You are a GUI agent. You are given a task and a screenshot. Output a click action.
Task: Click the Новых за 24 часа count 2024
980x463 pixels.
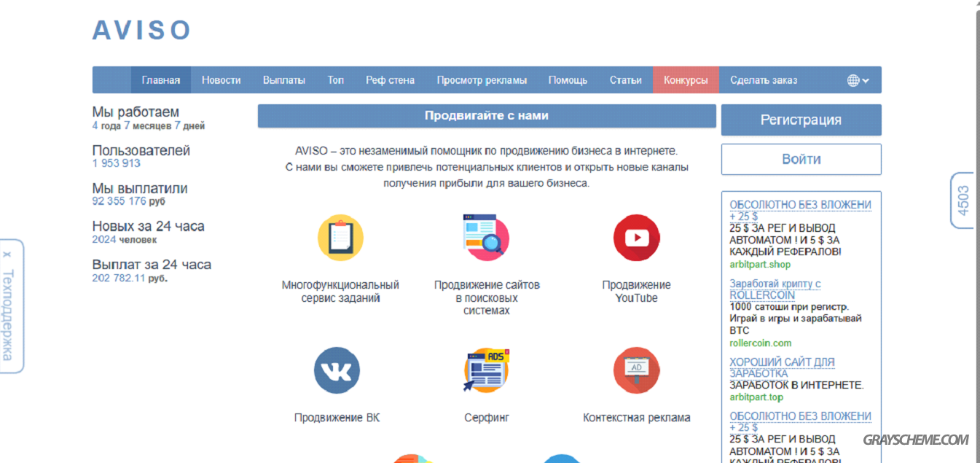pos(104,239)
